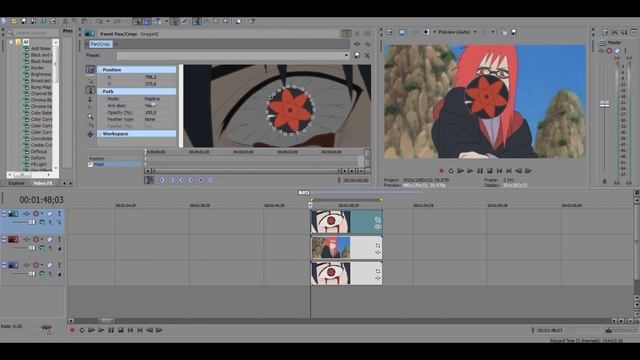Solo the Master bus
The width and height of the screenshot is (640, 360).
(625, 51)
